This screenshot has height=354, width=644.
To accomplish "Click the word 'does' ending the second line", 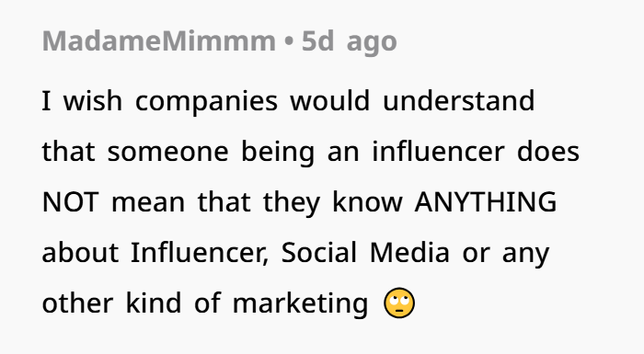I will [x=548, y=151].
